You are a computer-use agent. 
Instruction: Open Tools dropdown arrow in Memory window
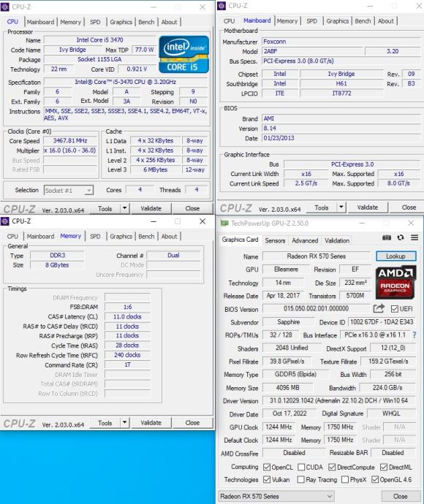[124, 423]
